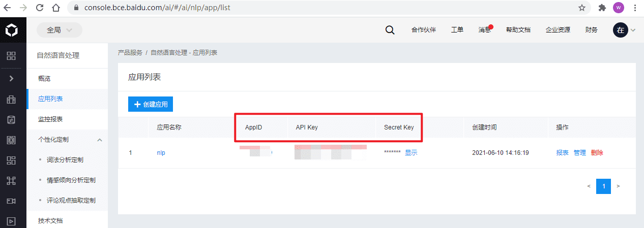Go forward with the browser forward arrow
Image resolution: width=644 pixels, height=228 pixels.
pyautogui.click(x=23, y=8)
